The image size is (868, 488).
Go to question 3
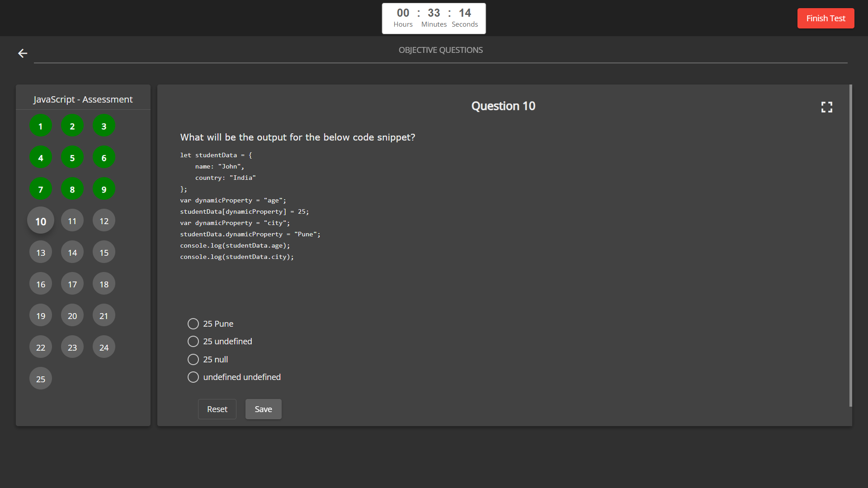pyautogui.click(x=104, y=126)
